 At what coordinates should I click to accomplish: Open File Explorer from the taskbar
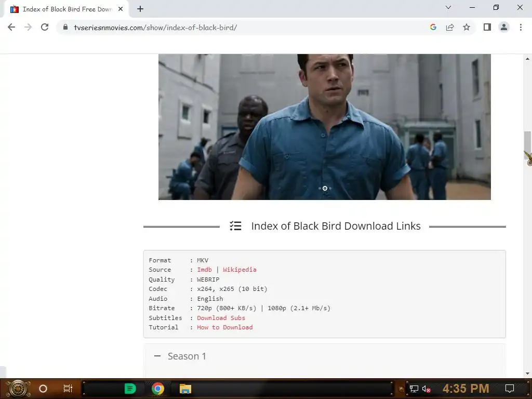pyautogui.click(x=185, y=389)
